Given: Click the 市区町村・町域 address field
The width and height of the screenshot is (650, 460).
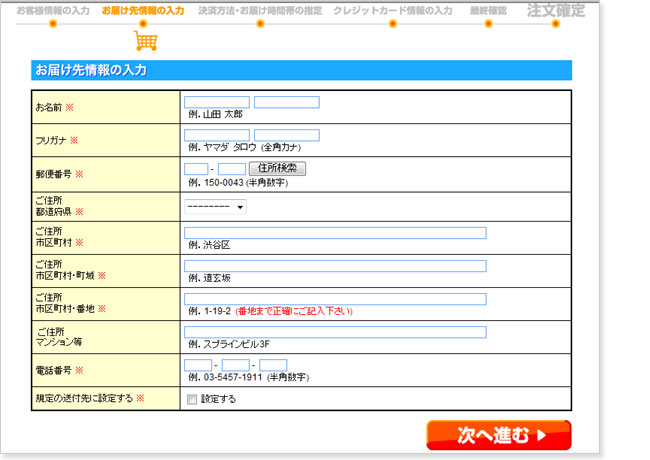Looking at the screenshot, I should pos(335,266).
